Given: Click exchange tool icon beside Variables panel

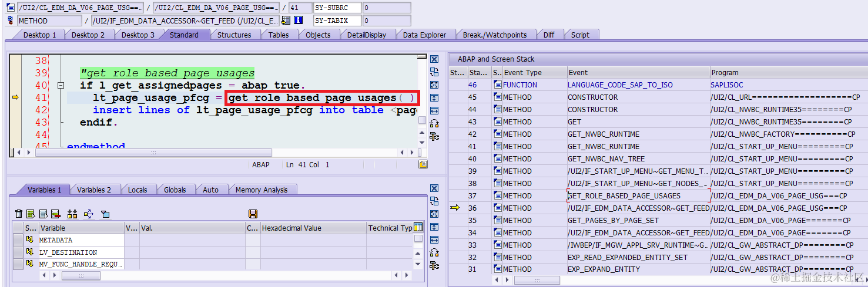Looking at the screenshot, I should 434,201.
